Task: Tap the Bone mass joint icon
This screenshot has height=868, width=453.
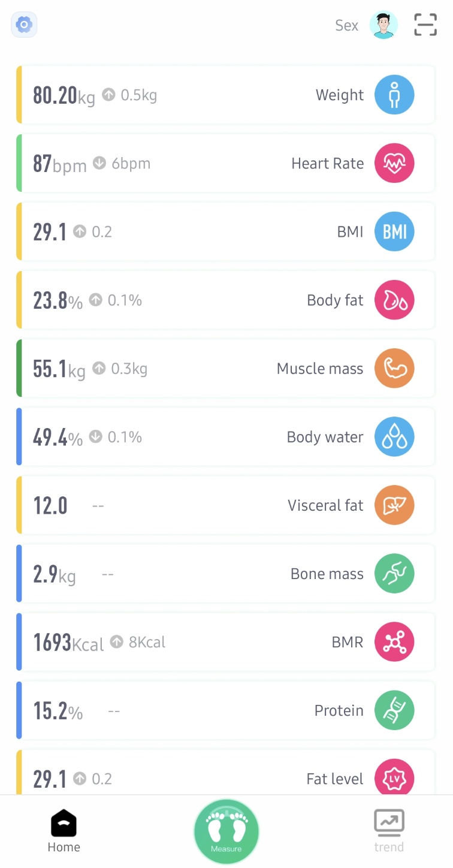Action: (x=394, y=573)
